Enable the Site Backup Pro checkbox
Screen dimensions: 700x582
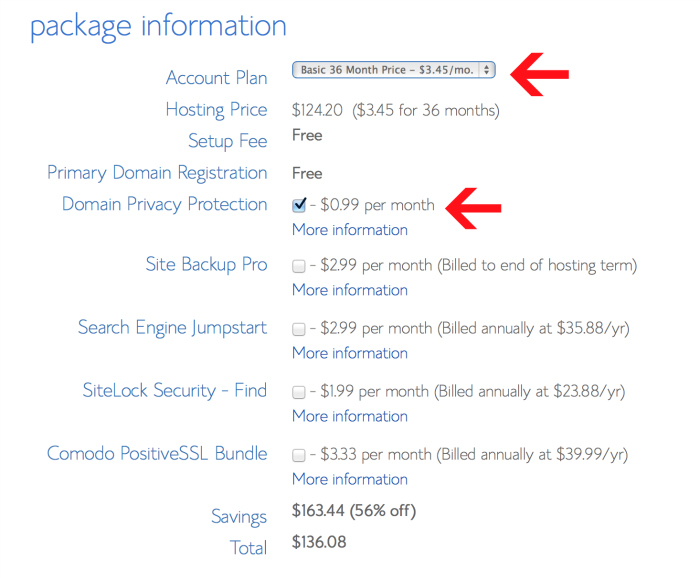pos(299,266)
